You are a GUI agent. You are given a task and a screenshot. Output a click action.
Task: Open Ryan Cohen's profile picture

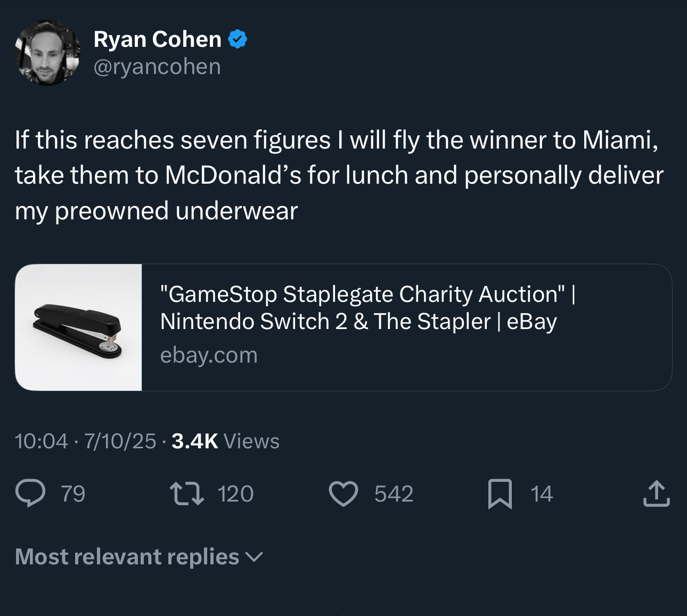pos(47,53)
